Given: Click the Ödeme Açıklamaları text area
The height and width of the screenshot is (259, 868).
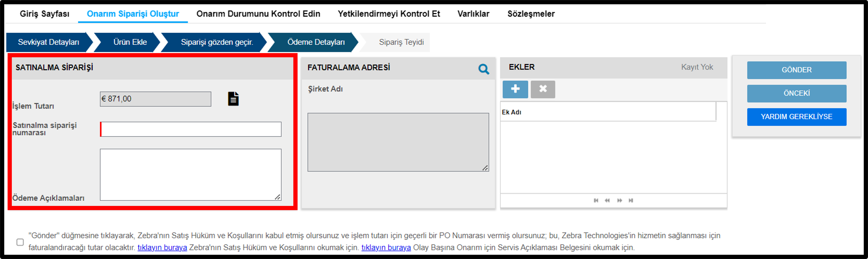Looking at the screenshot, I should (191, 175).
